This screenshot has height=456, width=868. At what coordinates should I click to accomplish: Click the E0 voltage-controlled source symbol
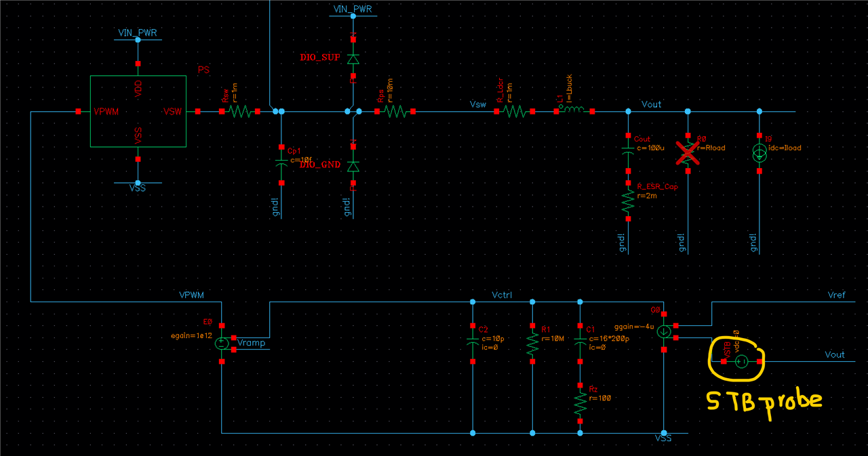click(x=222, y=344)
